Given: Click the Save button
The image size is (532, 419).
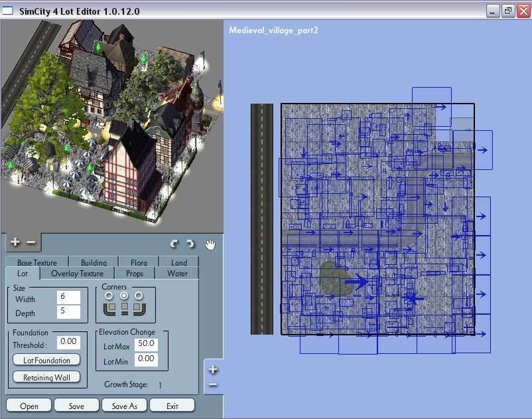Looking at the screenshot, I should [x=77, y=406].
